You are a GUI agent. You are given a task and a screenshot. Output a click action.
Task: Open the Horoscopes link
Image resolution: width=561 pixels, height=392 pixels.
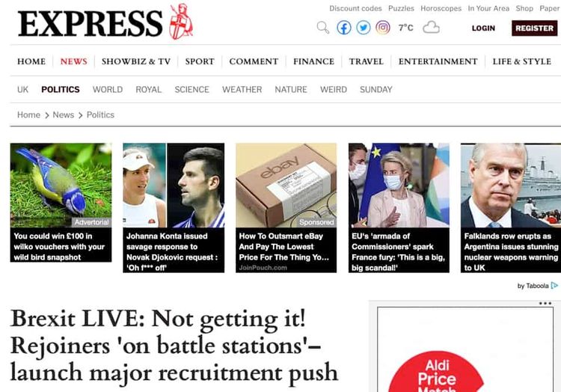[x=441, y=8]
